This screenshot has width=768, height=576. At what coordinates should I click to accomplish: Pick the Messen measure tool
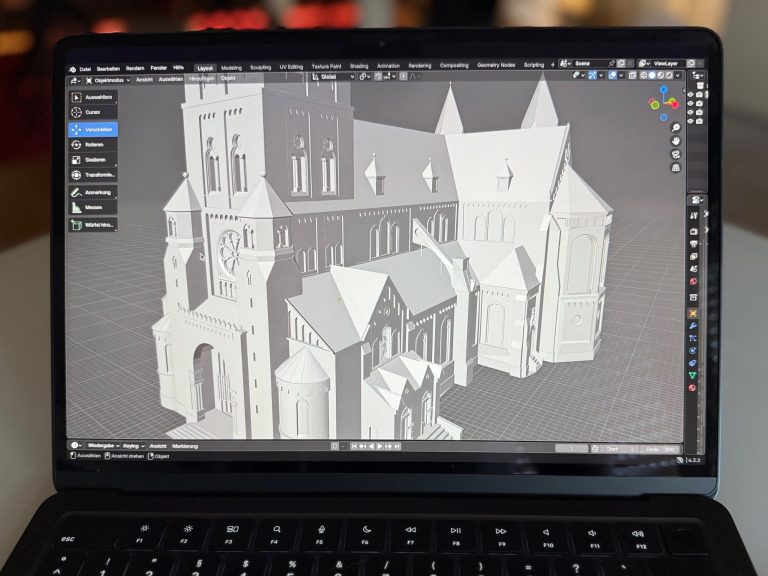coord(93,207)
